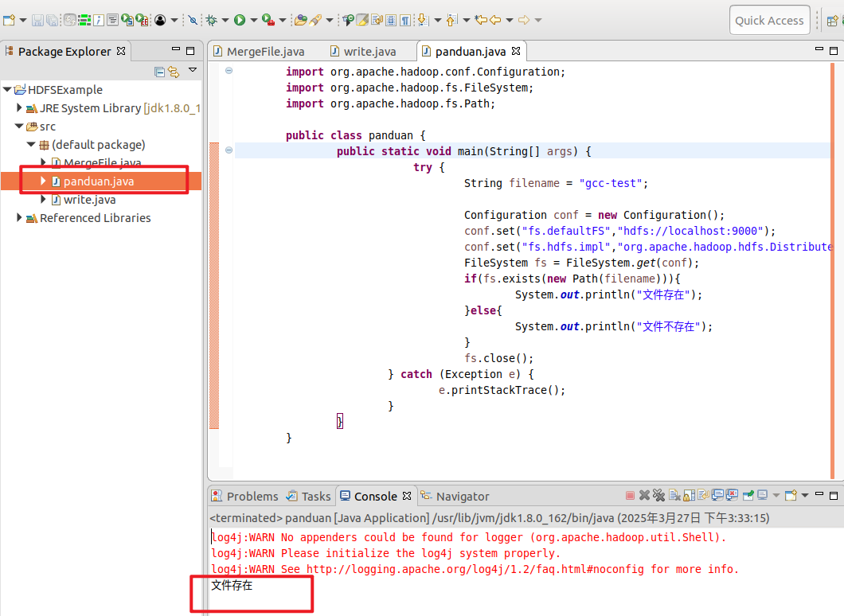Viewport: 844px width, 616px height.
Task: Click Collapse All in Package Explorer
Action: tap(160, 72)
